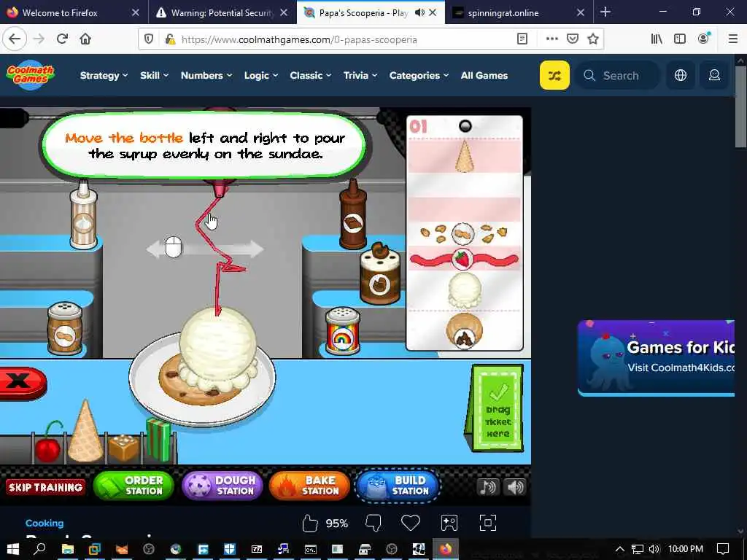Go to the Build Station
The width and height of the screenshot is (747, 560).
point(398,486)
